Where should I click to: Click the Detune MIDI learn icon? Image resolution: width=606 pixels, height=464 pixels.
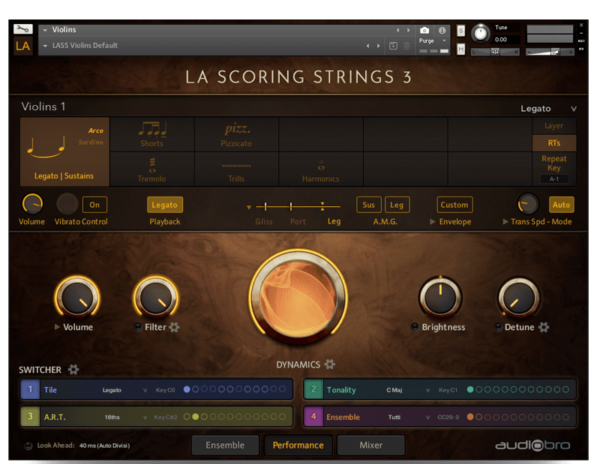[x=499, y=327]
